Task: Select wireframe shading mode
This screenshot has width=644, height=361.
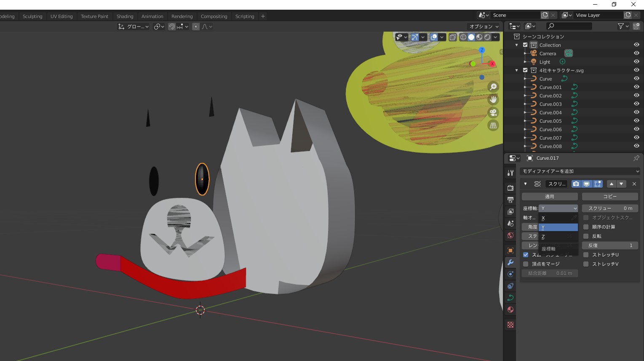Action: (x=463, y=37)
